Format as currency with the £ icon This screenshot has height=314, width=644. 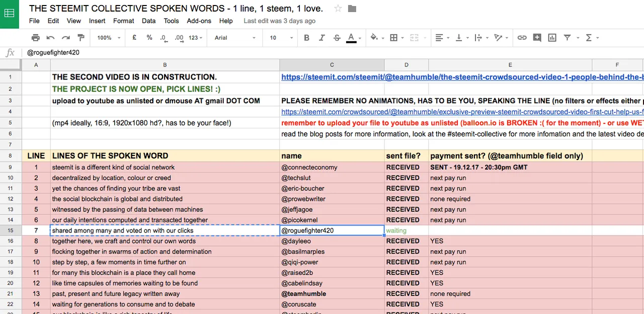(134, 38)
